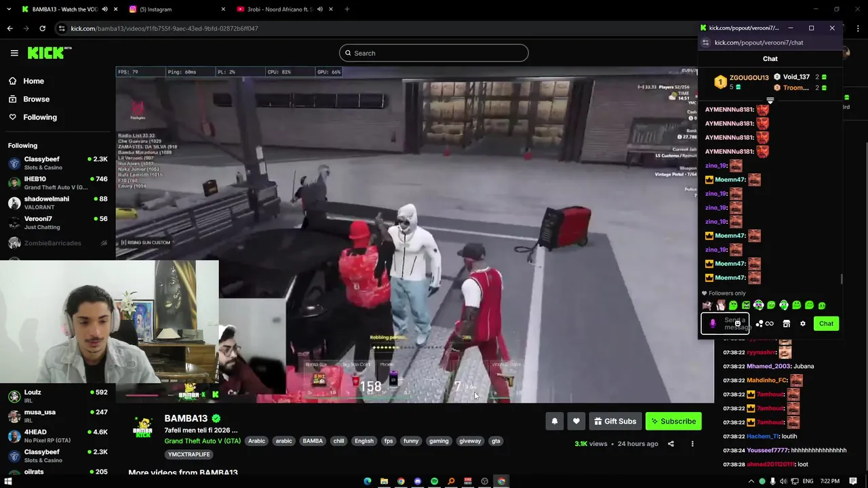This screenshot has height=488, width=868.
Task: Click the KICK logo
Action: tap(49, 53)
